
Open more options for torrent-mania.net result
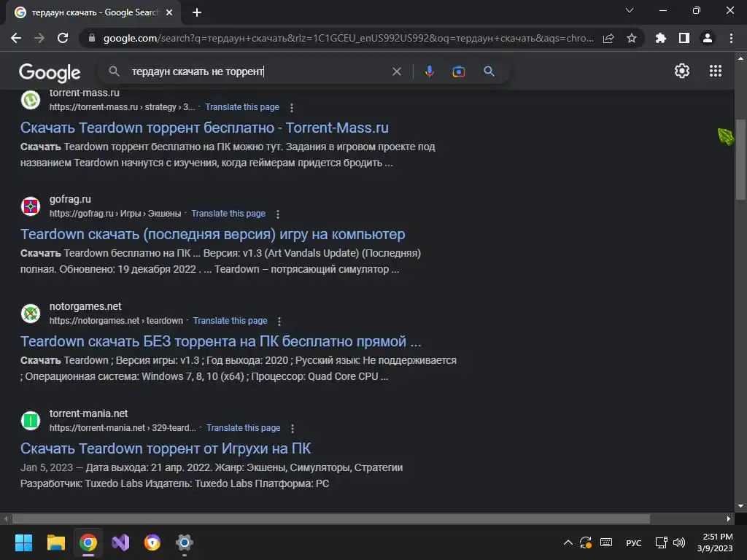(x=293, y=429)
